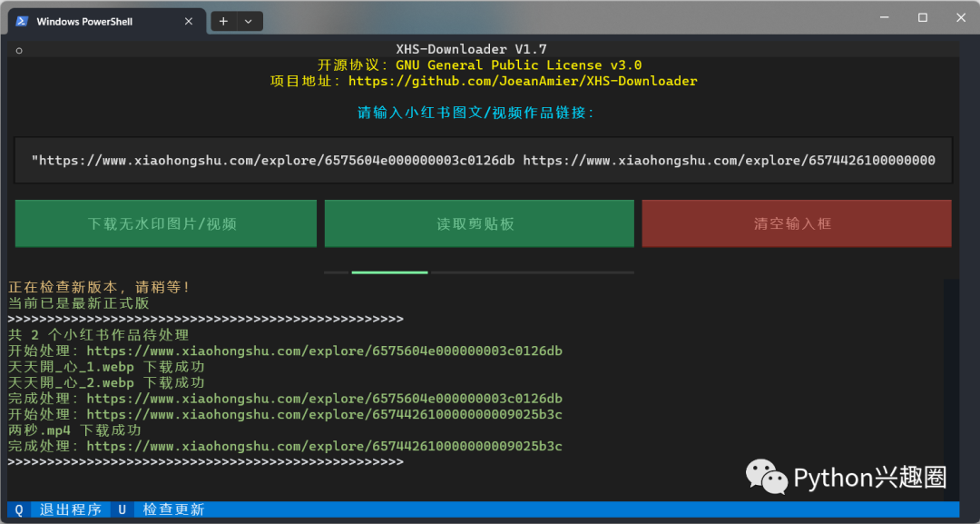
Task: Expand the new tab profile dropdown
Action: (249, 21)
